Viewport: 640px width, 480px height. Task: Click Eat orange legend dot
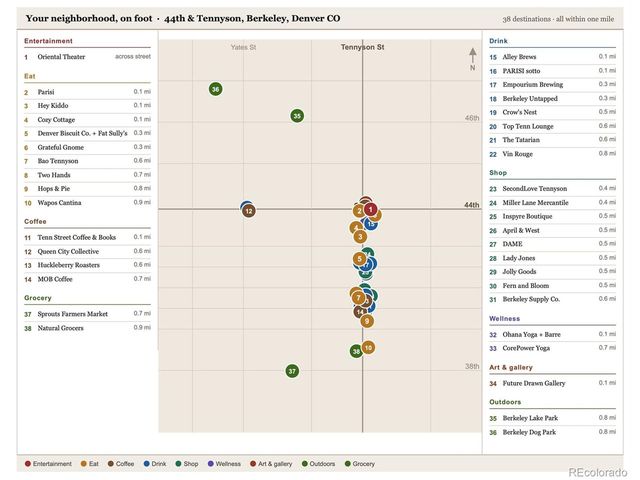(x=84, y=464)
